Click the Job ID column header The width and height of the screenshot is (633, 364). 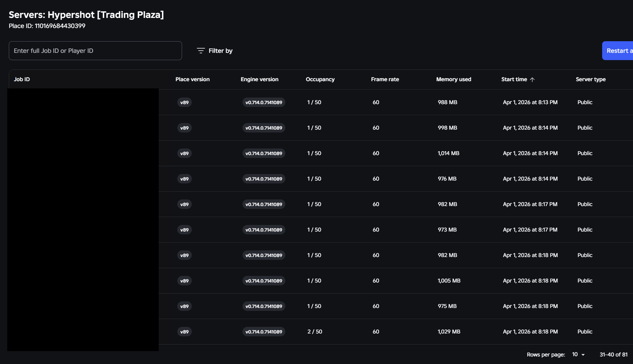tap(22, 79)
